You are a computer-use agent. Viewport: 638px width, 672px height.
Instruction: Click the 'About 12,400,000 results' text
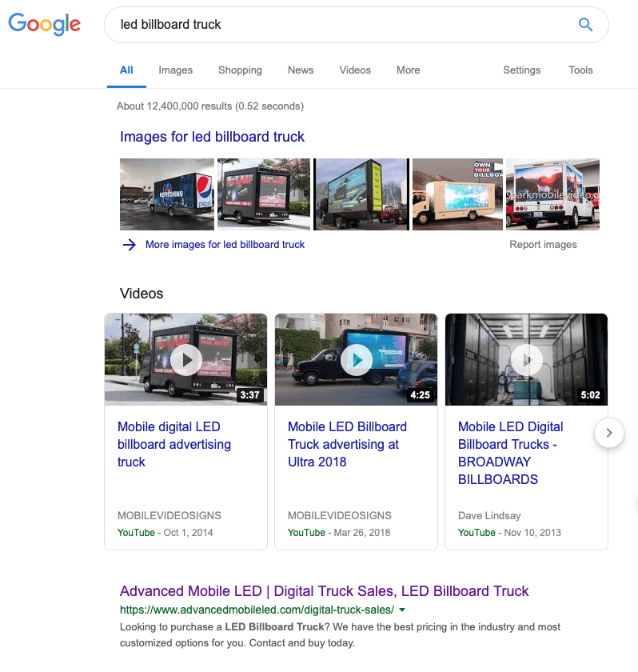pyautogui.click(x=210, y=106)
